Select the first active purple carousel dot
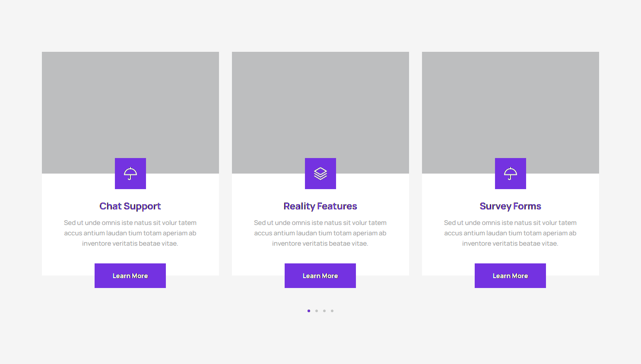 click(x=309, y=311)
